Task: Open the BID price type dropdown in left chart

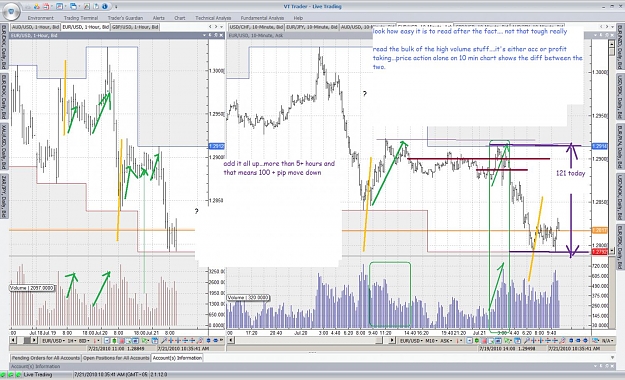Action: point(84,341)
